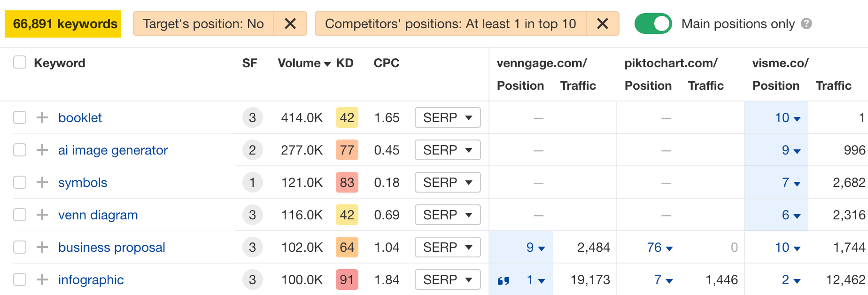Click the Volume column sort arrow
This screenshot has height=295, width=868.
tap(328, 63)
